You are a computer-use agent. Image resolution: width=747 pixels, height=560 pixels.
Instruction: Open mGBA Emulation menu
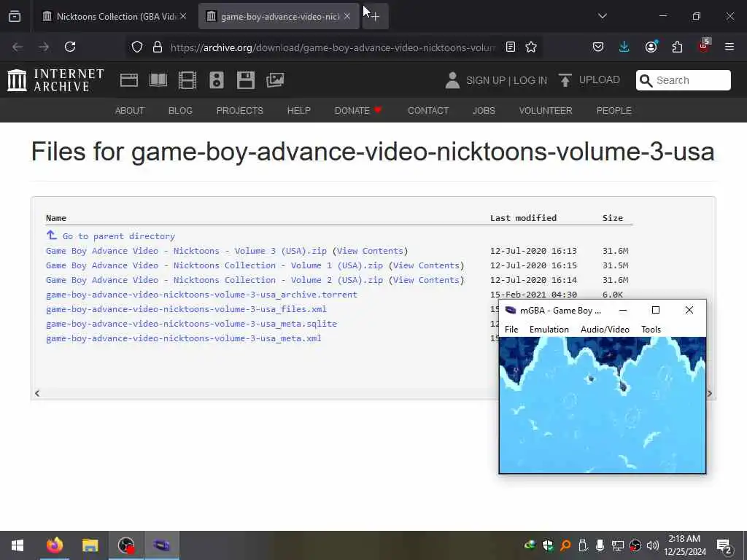549,330
